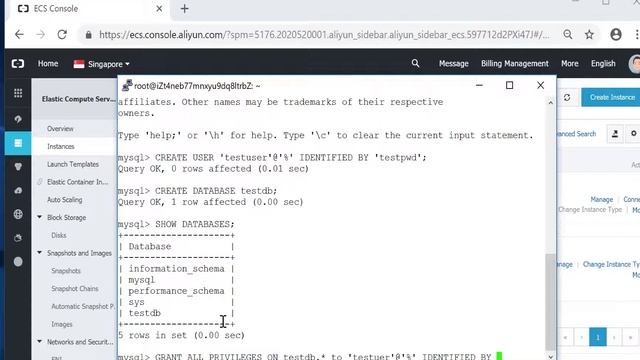Open the browser zoom magnifier icon
The width and height of the screenshot is (640, 360).
tap(568, 35)
